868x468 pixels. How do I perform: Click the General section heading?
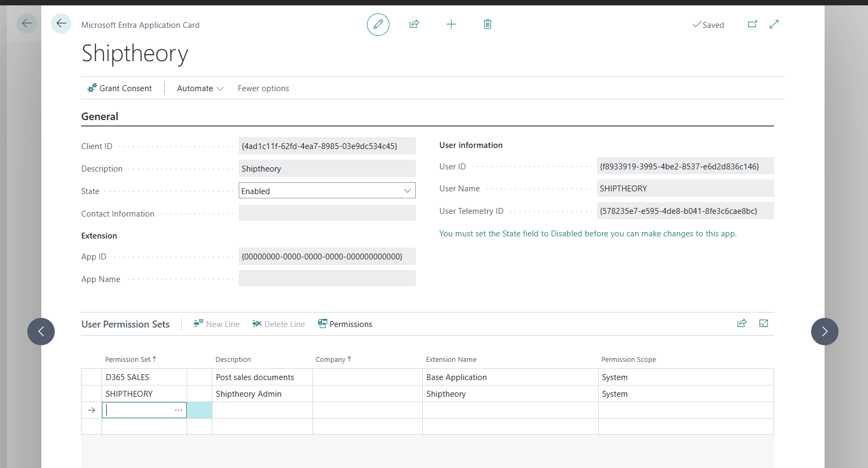[x=100, y=116]
